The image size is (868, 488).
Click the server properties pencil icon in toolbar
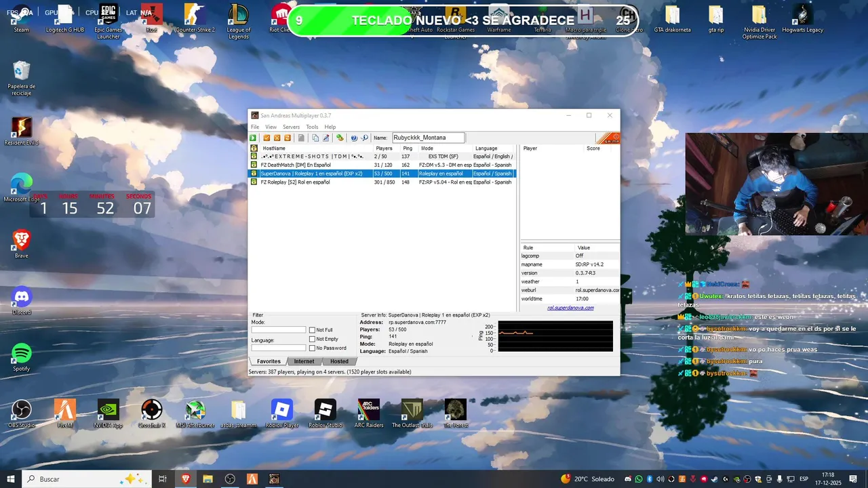(325, 138)
